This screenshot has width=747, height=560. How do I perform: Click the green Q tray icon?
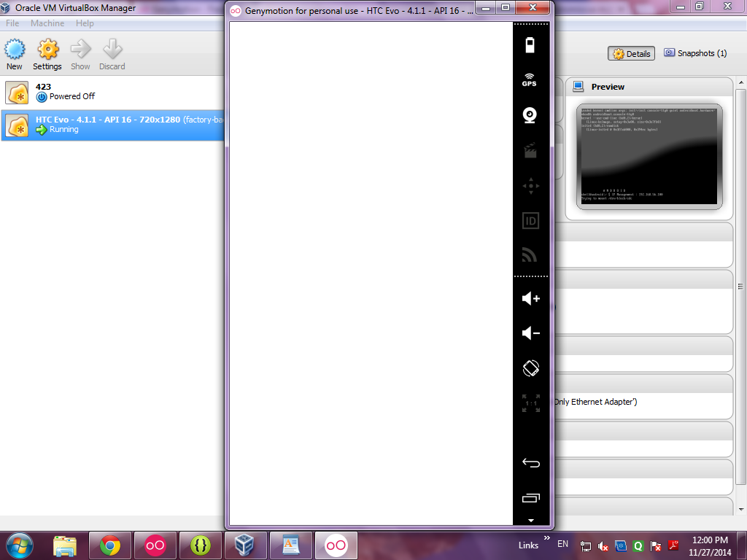[638, 546]
